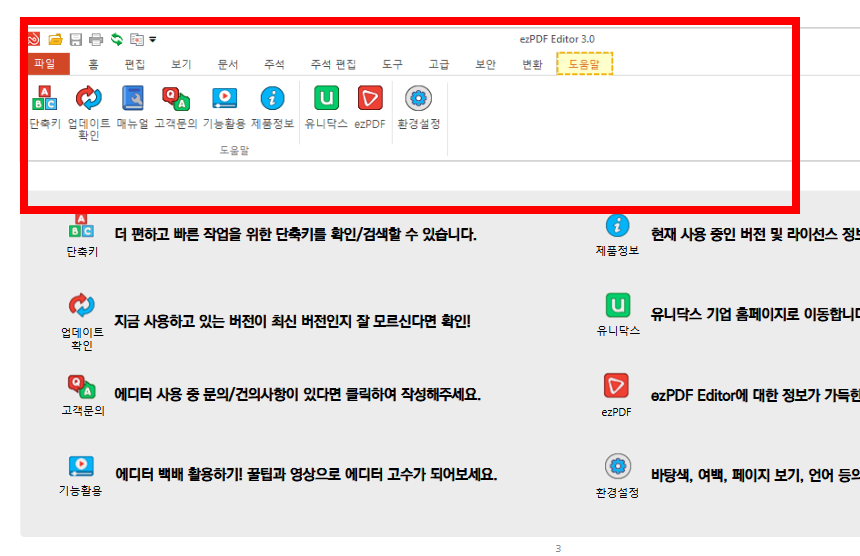The image size is (860, 556).
Task: Switch to the 주석 tab
Action: coord(274,64)
